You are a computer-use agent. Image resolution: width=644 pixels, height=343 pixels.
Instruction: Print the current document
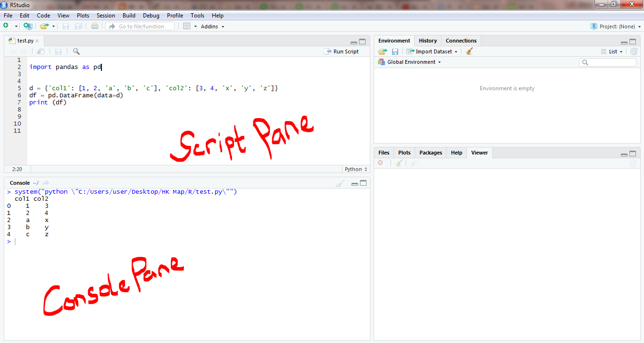click(94, 26)
